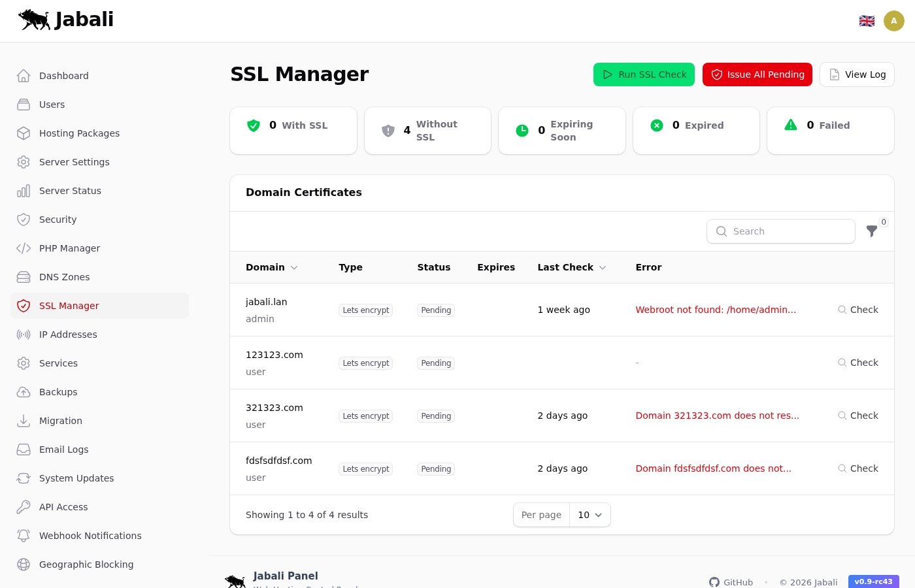915x588 pixels.
Task: Click the Backups cloud icon
Action: pos(24,392)
